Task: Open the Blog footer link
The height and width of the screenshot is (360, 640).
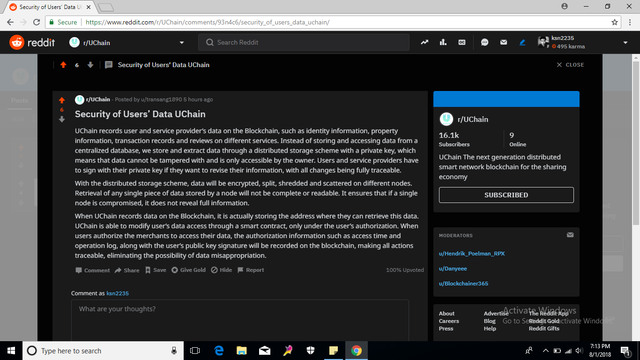Action: 489,321
